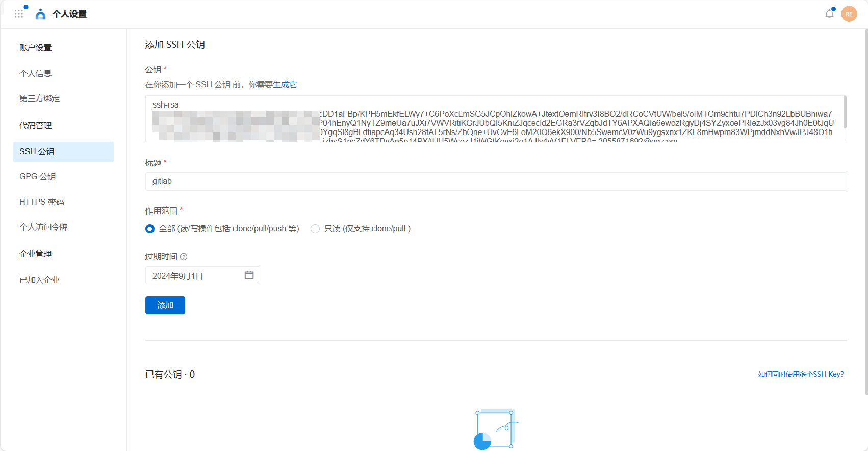Go to 个人信息 in the sidebar

click(x=36, y=73)
